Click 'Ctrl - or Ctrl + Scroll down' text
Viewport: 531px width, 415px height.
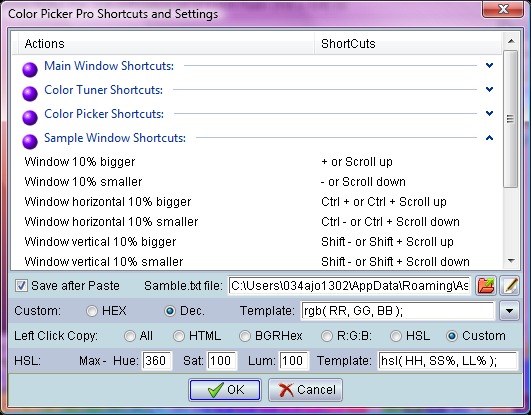tap(390, 222)
